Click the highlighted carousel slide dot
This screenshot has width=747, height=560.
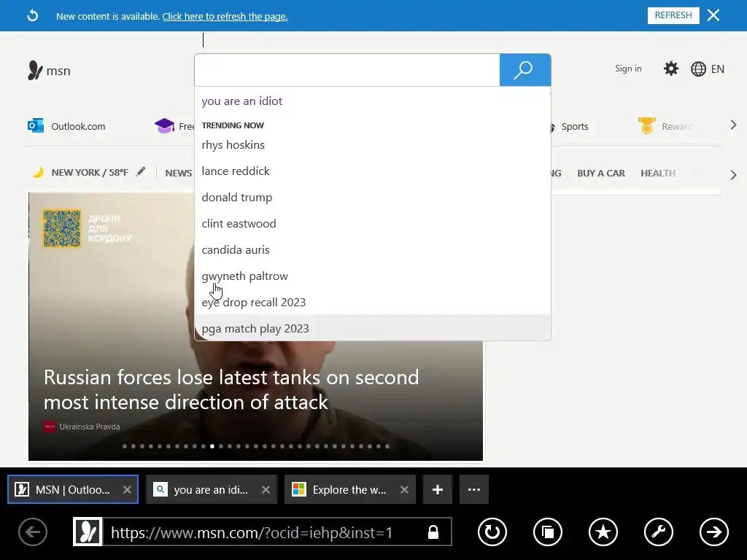[x=212, y=446]
